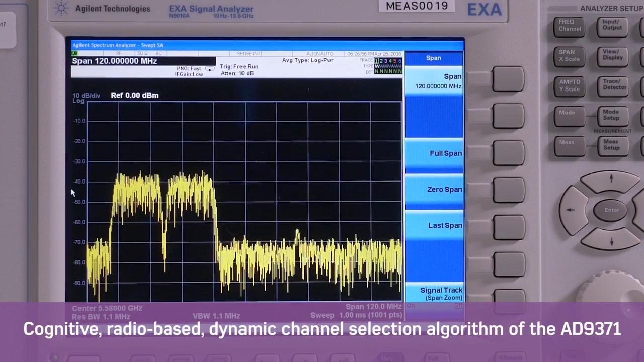Screen dimensions: 644x362
Task: Click the left arrow navigation key
Action: [573, 210]
